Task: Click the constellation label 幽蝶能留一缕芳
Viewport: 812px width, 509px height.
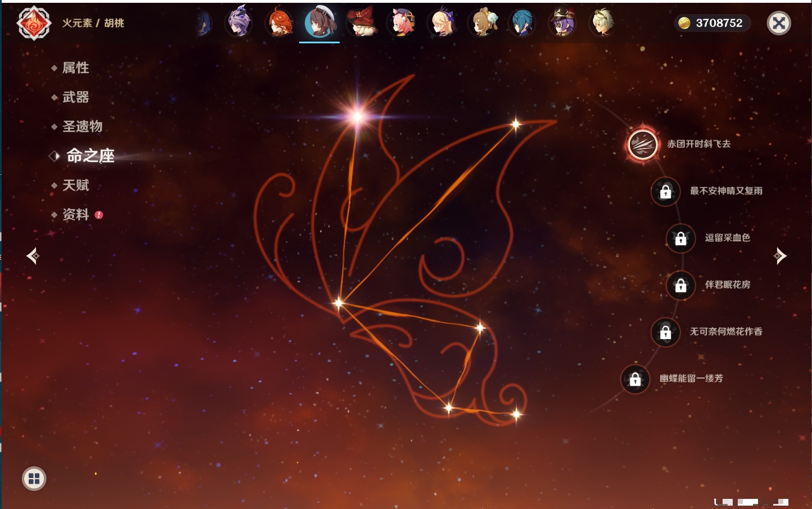Action: (x=692, y=379)
